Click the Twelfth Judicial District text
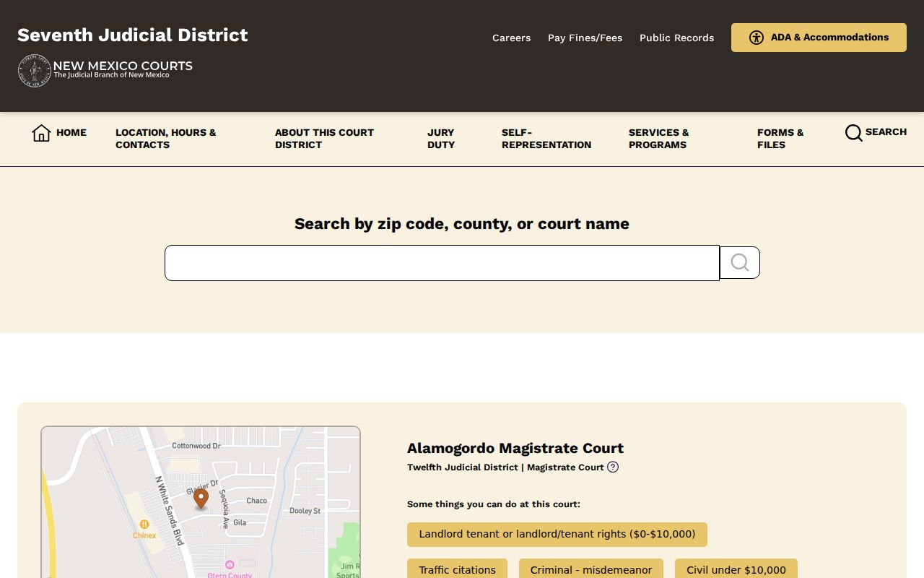Image resolution: width=924 pixels, height=578 pixels. (463, 467)
